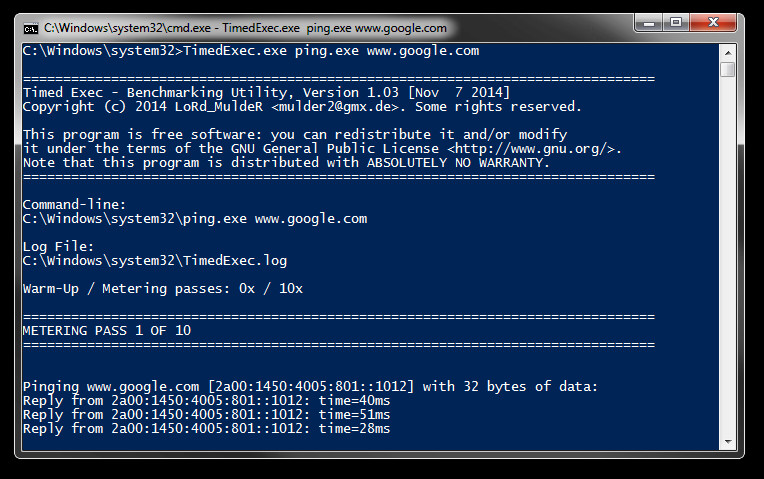This screenshot has height=479, width=764.
Task: Click the vertical scrollbar thumb
Action: 728,69
